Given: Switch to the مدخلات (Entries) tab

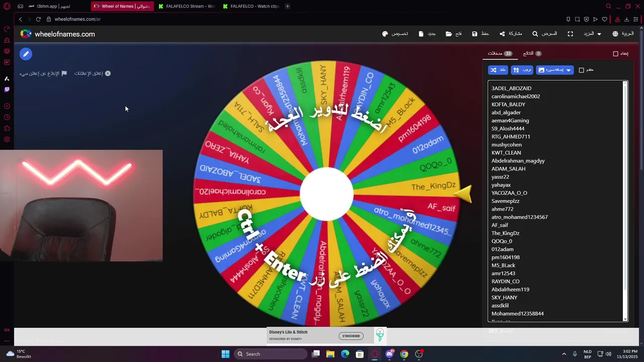Looking at the screenshot, I should coord(500,53).
